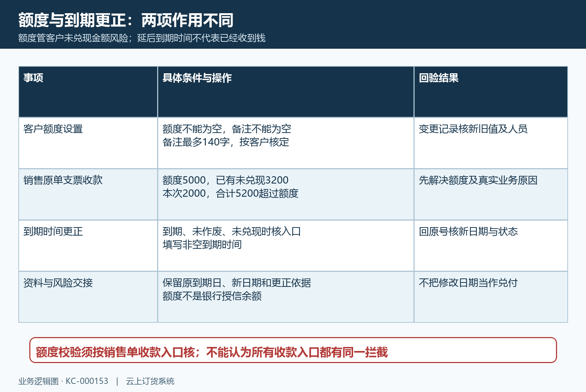This screenshot has width=586, height=392.
Task: Click the footer text 云上订货系统
Action: [x=150, y=381]
